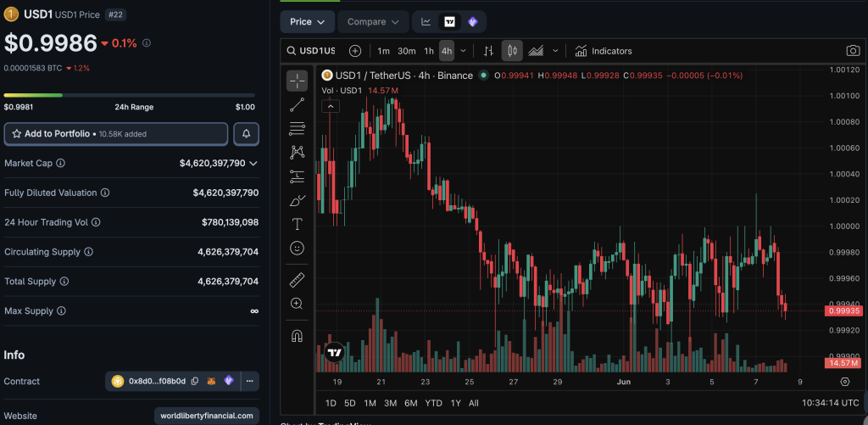Select the ruler measure tool
The image size is (868, 425).
click(298, 280)
